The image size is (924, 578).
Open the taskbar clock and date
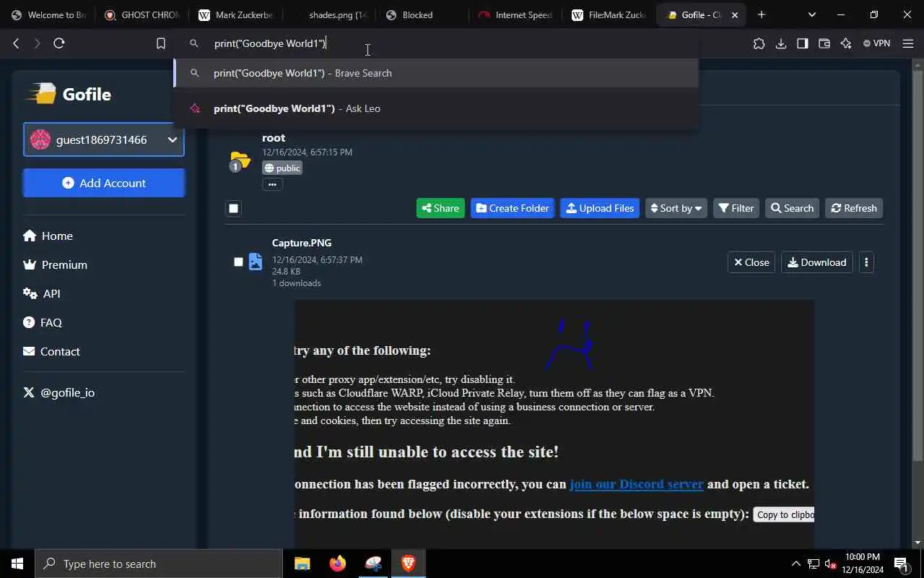[862, 564]
